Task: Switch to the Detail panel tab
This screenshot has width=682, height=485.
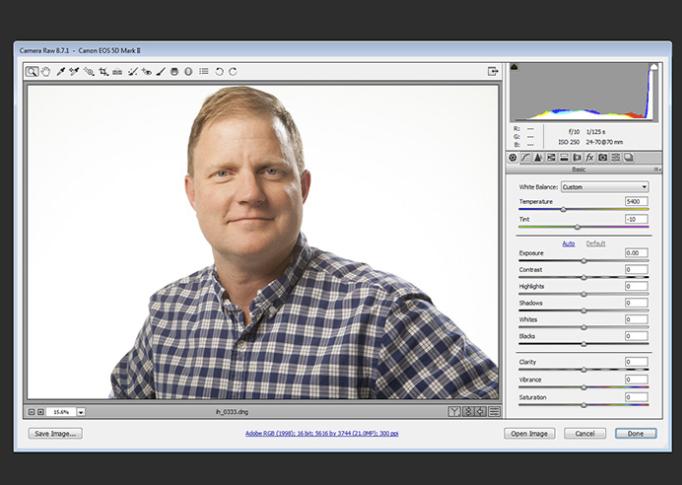Action: [x=538, y=157]
